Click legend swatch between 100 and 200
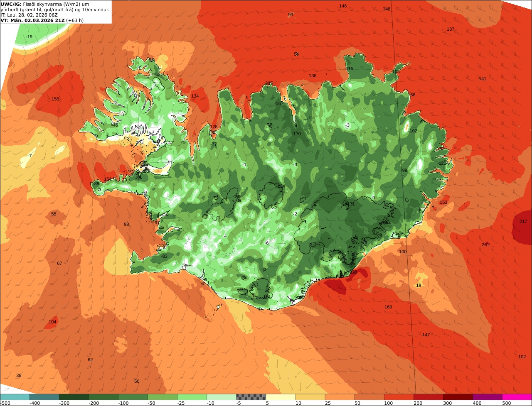 (399, 397)
